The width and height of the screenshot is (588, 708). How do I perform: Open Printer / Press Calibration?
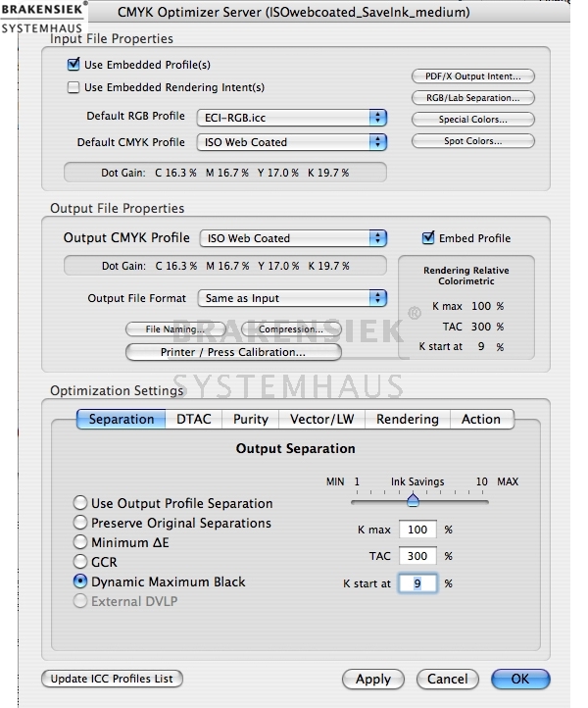point(233,352)
